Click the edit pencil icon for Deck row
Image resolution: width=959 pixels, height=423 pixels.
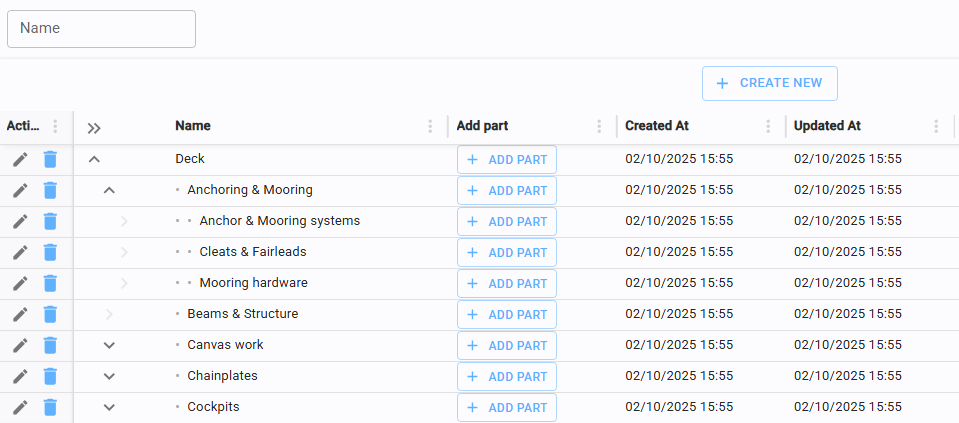[20, 159]
